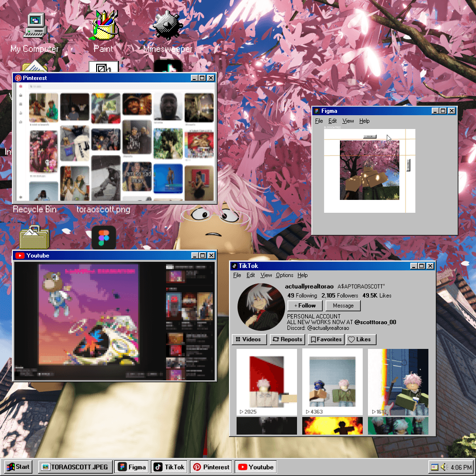Click the main YouTube video player
The image size is (476, 476).
[89, 315]
